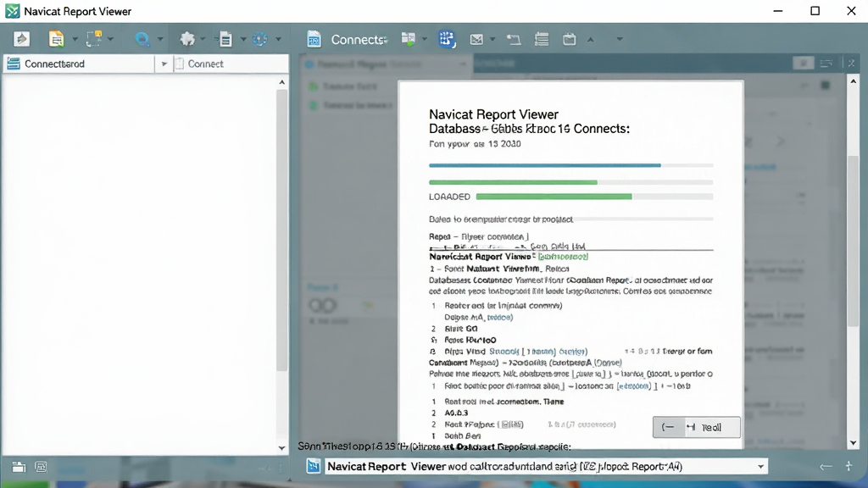This screenshot has height=488, width=868.
Task: Click the Connectbarod connection icon
Action: tap(14, 64)
